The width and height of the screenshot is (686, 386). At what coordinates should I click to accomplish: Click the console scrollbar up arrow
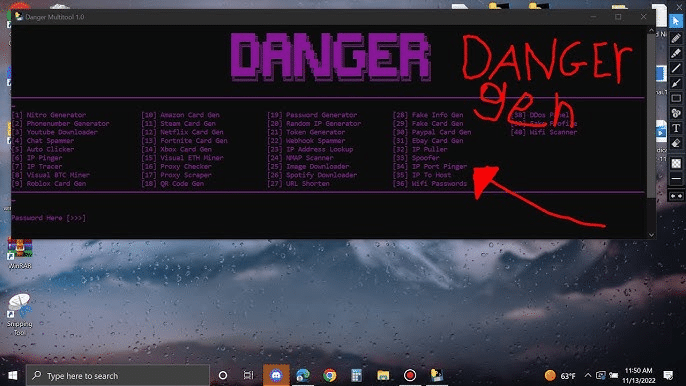pos(651,30)
